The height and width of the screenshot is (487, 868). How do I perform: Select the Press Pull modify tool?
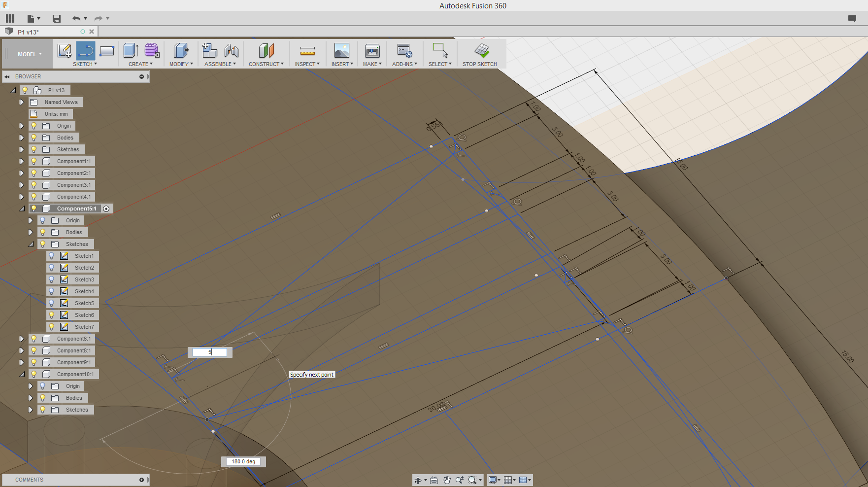pos(181,50)
